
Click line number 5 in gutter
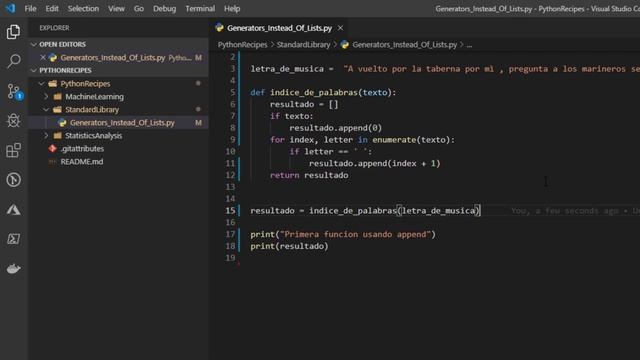(x=233, y=92)
